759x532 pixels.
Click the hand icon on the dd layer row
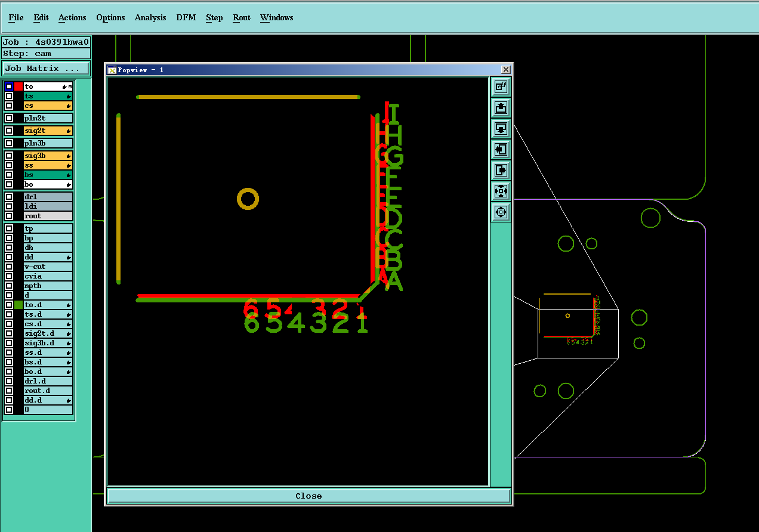pos(69,257)
